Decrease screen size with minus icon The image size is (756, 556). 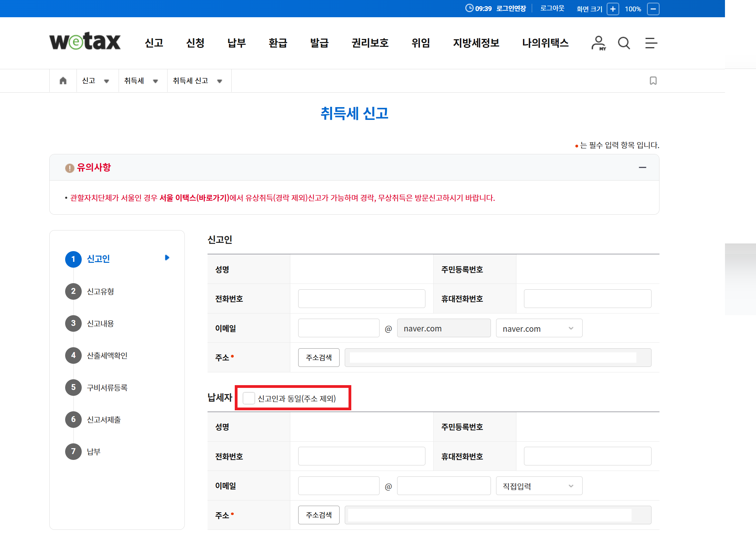tap(653, 9)
